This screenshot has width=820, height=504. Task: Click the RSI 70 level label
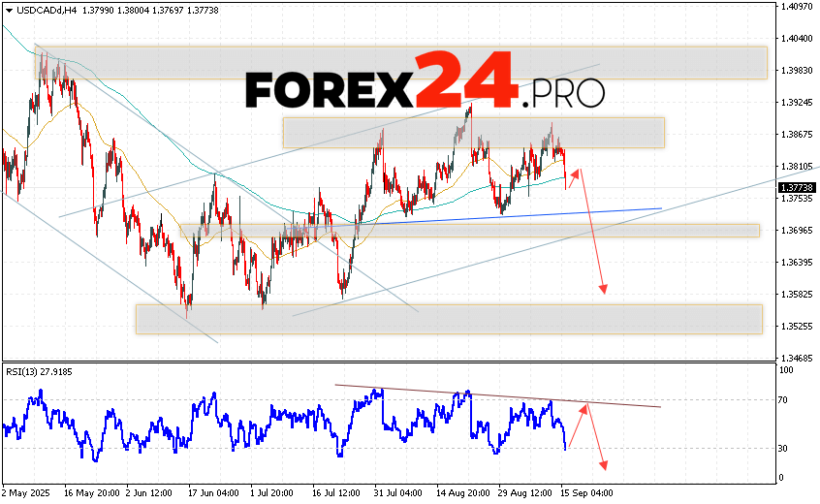[x=782, y=399]
